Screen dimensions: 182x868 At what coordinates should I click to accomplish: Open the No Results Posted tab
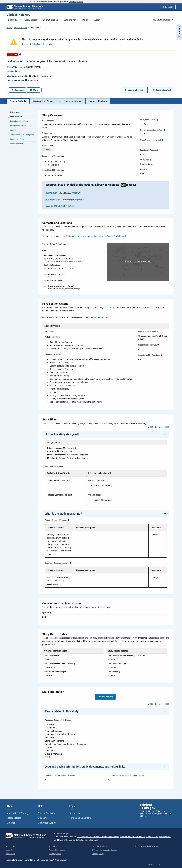click(x=71, y=101)
